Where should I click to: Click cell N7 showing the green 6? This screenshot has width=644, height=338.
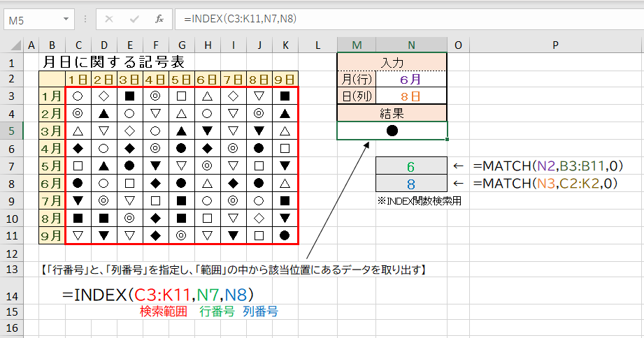(x=411, y=166)
